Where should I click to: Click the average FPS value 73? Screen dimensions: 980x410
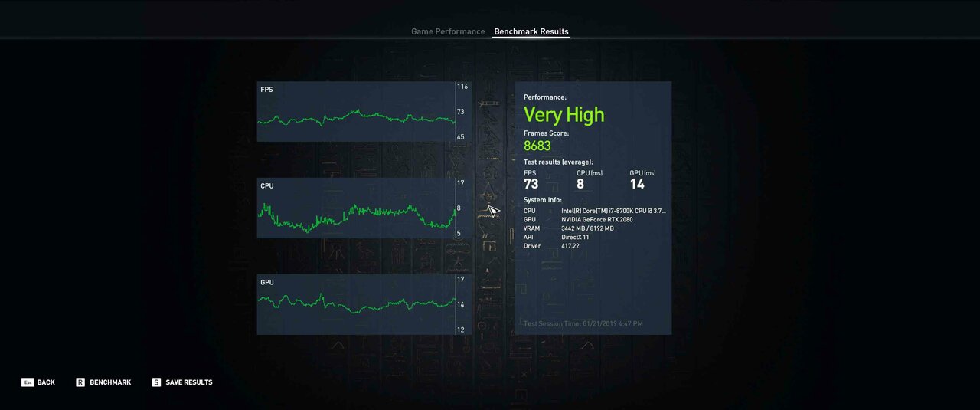click(531, 184)
